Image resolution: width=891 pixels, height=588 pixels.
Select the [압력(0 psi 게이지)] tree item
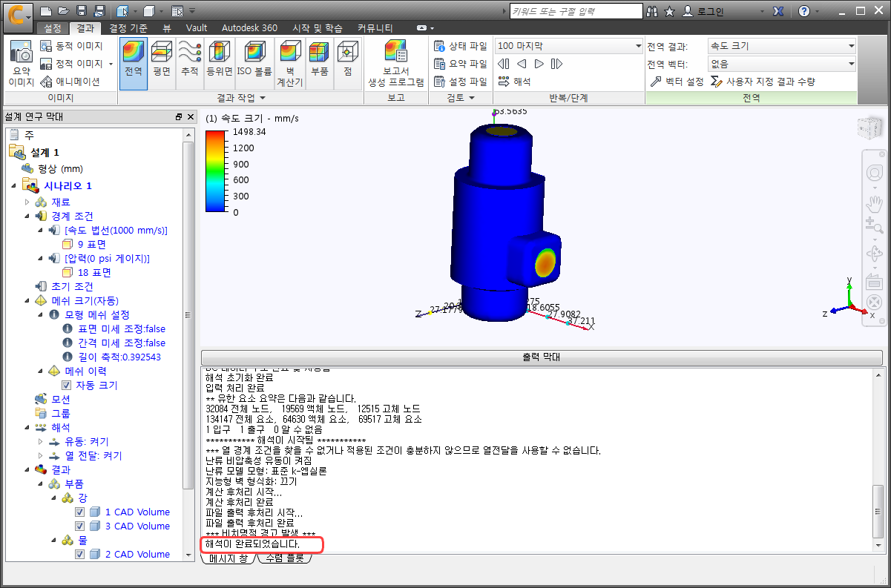[x=107, y=259]
